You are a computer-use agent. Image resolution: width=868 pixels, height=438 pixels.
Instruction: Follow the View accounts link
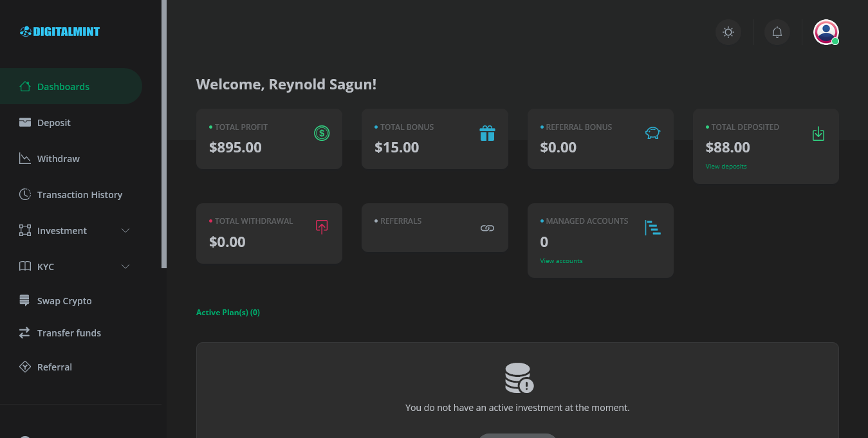tap(561, 261)
